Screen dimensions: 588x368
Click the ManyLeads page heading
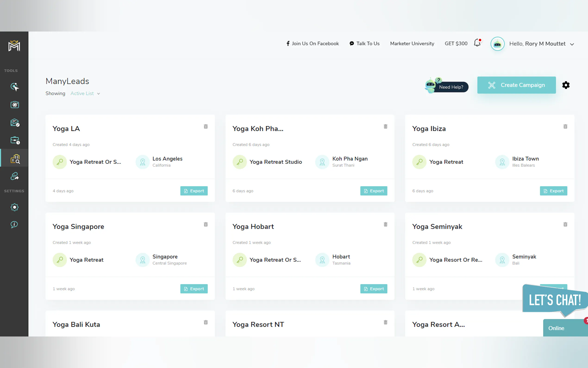click(67, 81)
